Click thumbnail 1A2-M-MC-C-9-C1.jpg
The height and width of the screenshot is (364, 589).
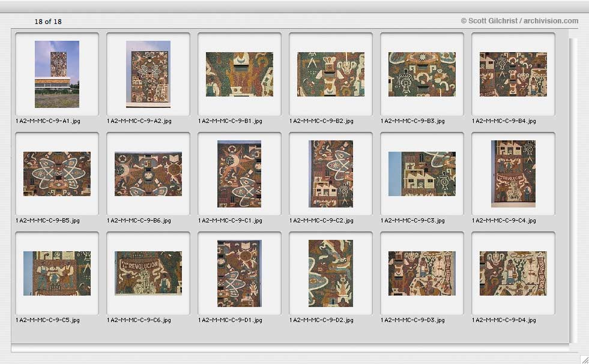tap(240, 174)
